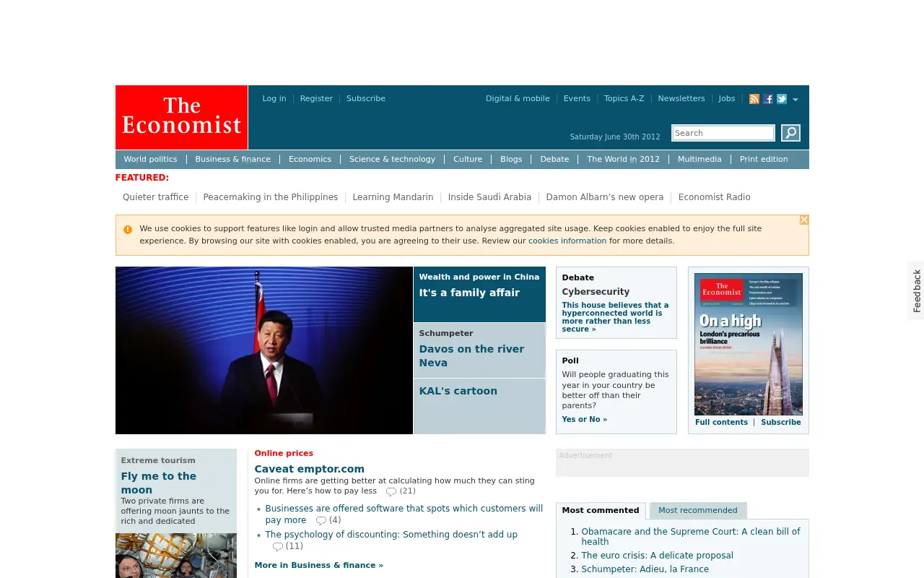Screen dimensions: 924x578
Task: Switch to Most recommended tab
Action: pyautogui.click(x=698, y=510)
